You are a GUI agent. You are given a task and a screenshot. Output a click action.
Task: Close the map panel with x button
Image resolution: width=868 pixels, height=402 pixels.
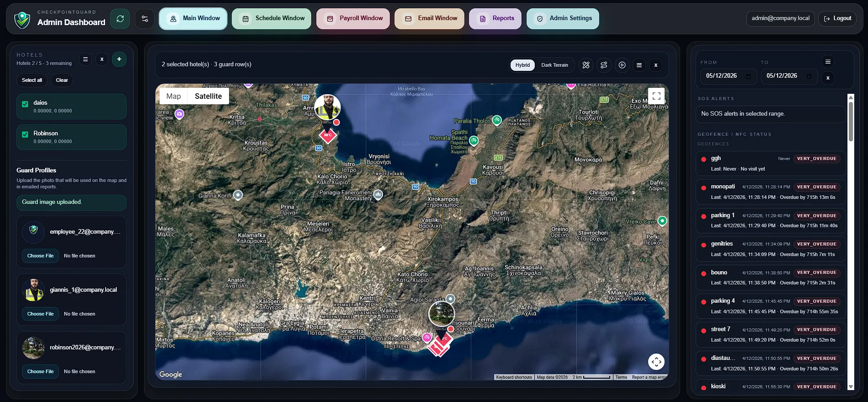click(x=656, y=65)
